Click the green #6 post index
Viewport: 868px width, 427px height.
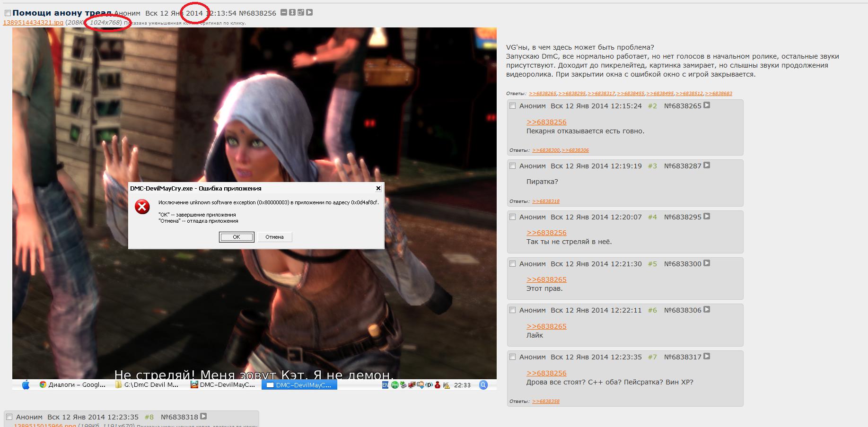652,310
